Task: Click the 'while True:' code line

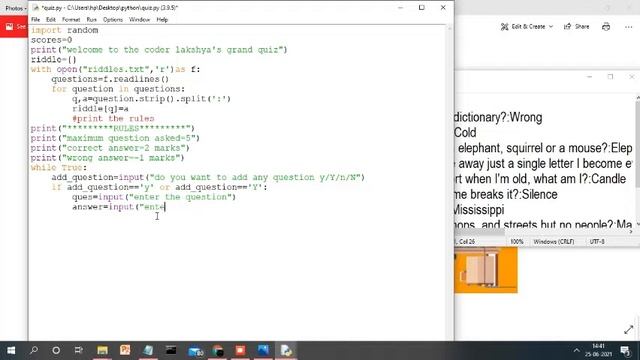Action: pos(59,167)
